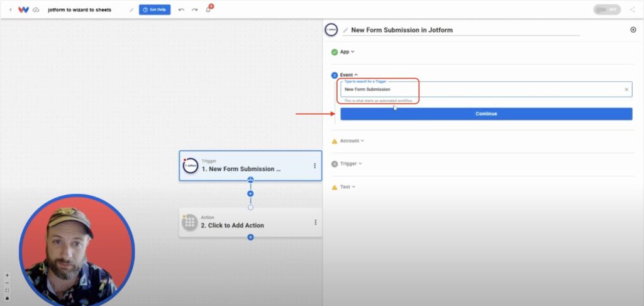
Task: Toggle canvas lock icon
Action: click(x=7, y=298)
